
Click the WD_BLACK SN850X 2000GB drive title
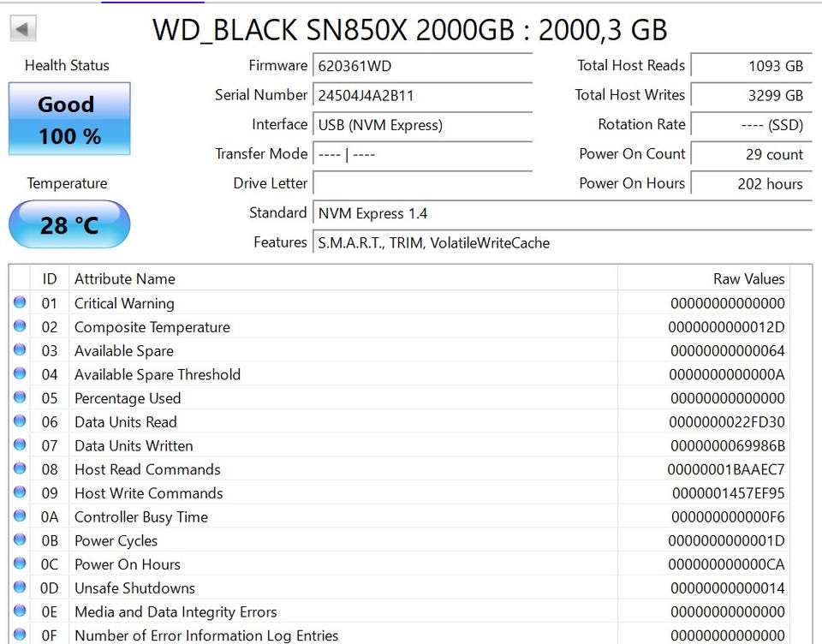point(409,29)
